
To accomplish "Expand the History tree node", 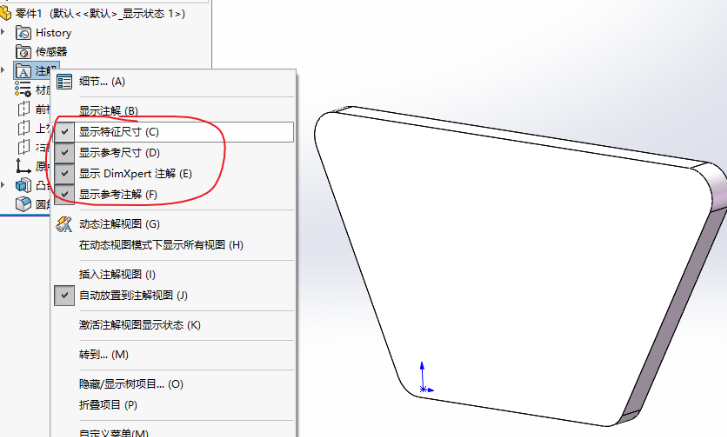I will [3, 32].
